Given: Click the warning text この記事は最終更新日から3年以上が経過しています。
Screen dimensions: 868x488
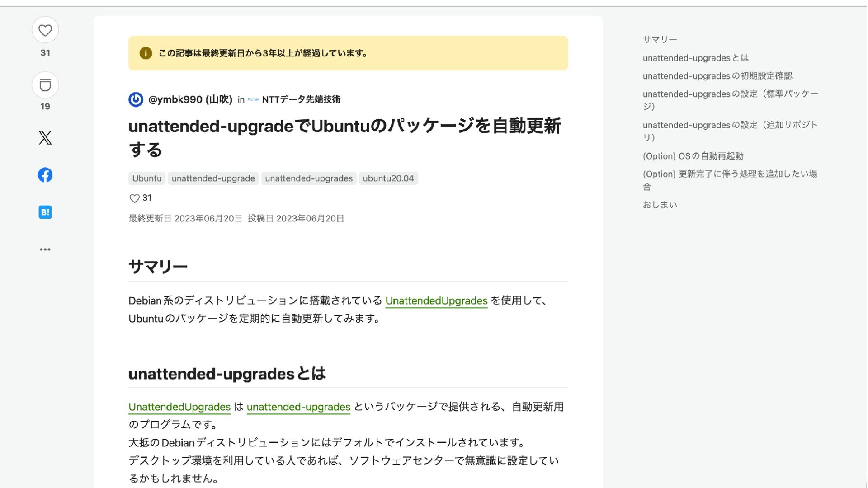Looking at the screenshot, I should (x=263, y=53).
